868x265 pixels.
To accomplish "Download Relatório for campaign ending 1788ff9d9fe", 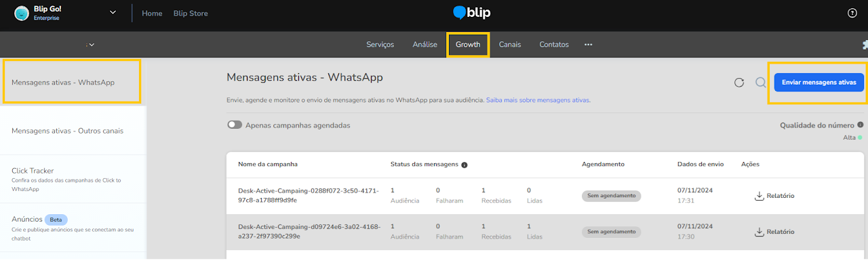I will coord(774,196).
